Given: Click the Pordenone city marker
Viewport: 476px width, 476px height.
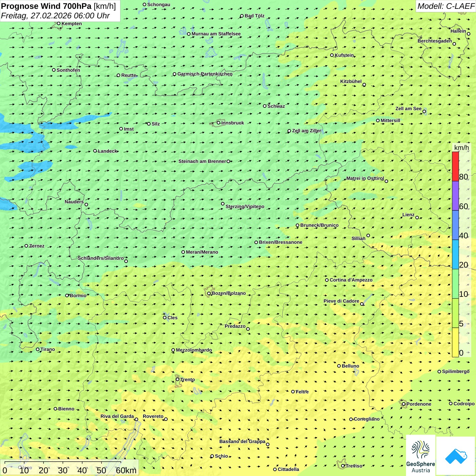Looking at the screenshot, I should click(404, 404).
